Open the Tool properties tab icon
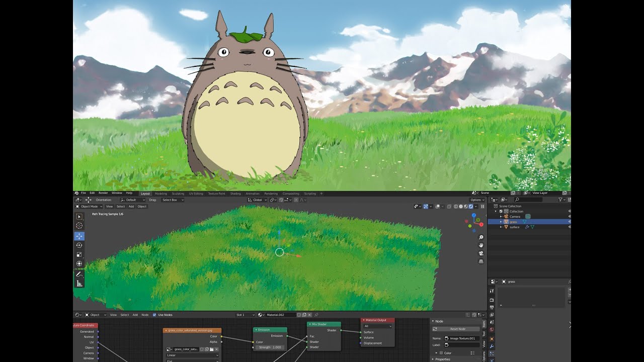Screen dimensions: 644x362 492,291
